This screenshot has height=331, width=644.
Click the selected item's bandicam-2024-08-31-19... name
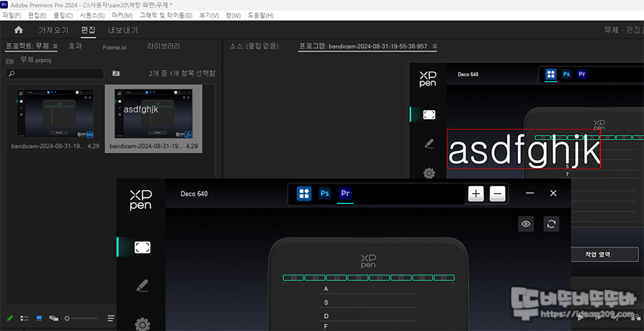[145, 146]
